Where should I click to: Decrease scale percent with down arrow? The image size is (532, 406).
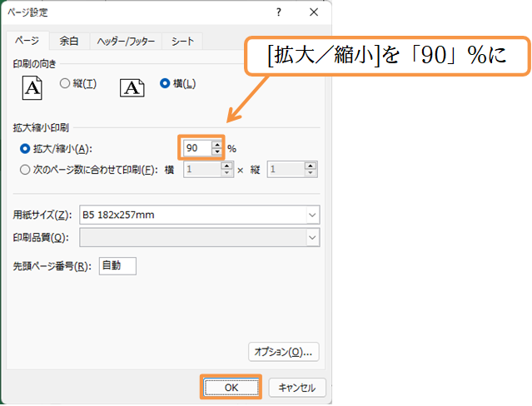pos(217,152)
